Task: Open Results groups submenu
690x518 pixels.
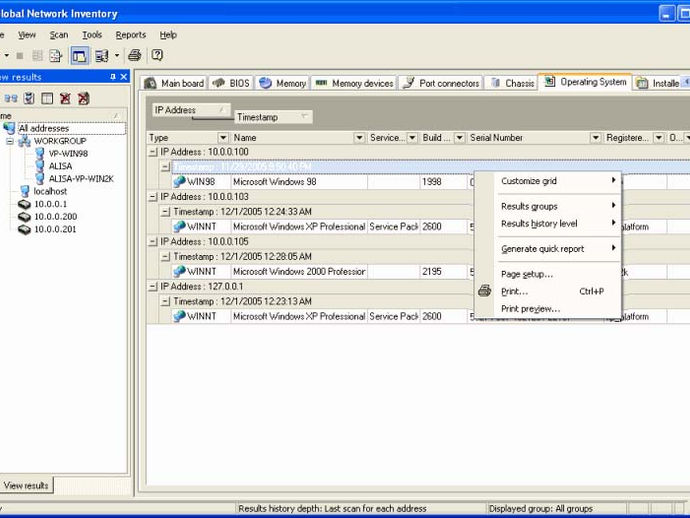Action: pos(548,206)
